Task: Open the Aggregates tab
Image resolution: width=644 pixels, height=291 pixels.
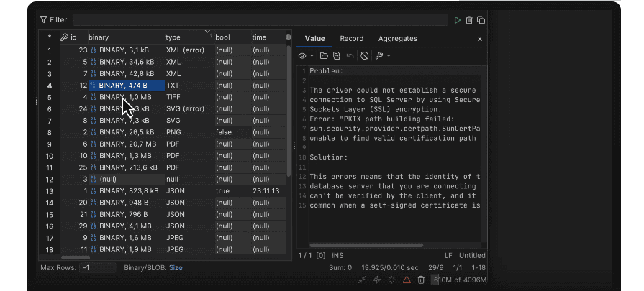Action: click(398, 39)
